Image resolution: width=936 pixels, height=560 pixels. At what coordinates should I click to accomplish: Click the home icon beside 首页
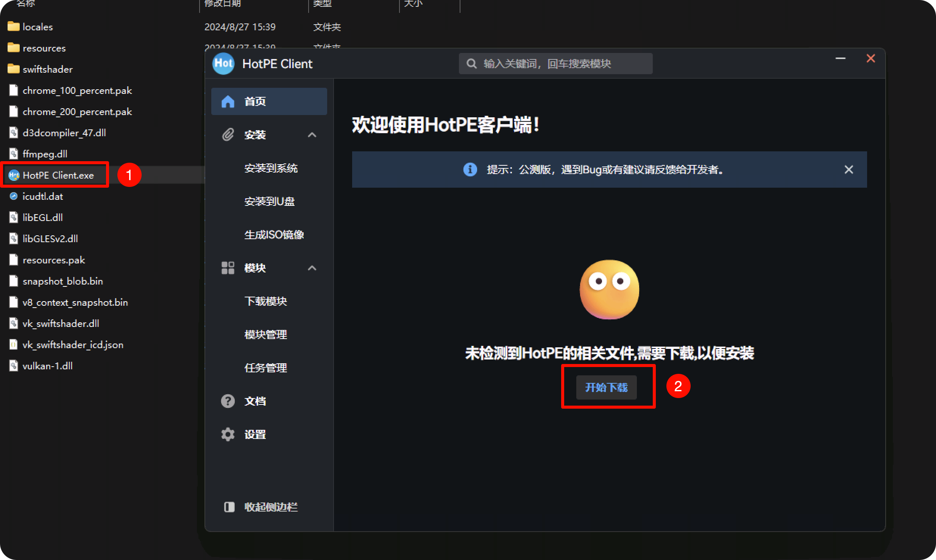[x=228, y=101]
